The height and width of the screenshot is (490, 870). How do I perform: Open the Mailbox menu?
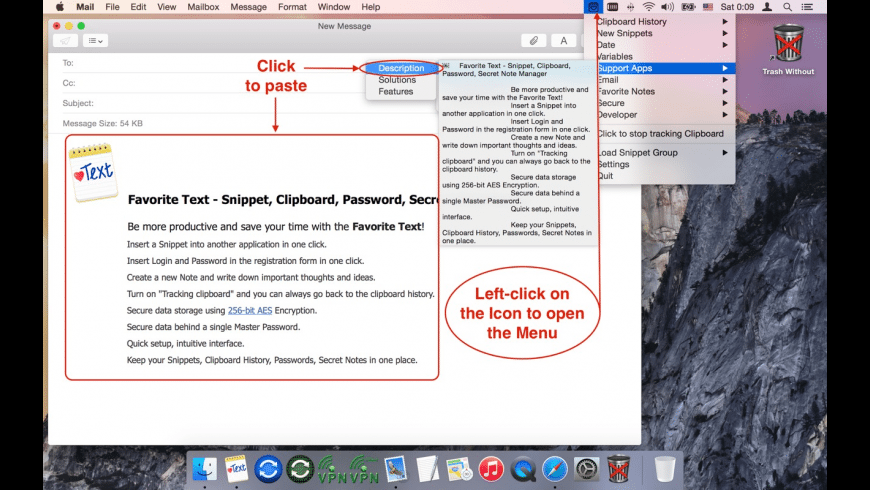(x=203, y=7)
